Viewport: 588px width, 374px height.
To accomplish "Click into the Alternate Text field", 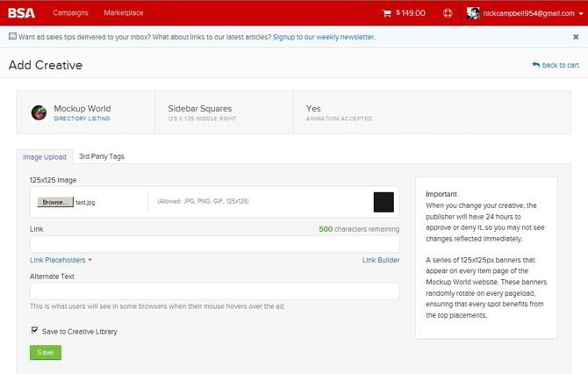I will pos(214,291).
